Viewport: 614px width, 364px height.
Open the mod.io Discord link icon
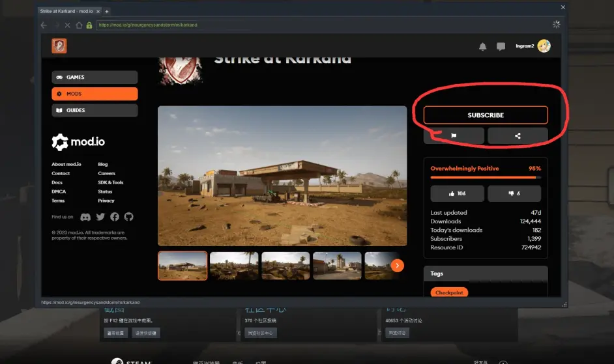85,217
